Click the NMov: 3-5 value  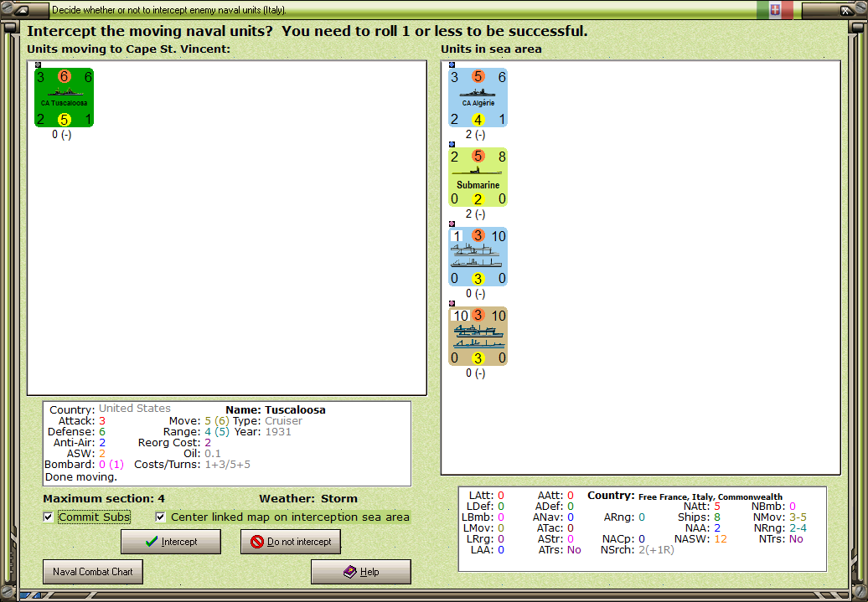coord(798,517)
